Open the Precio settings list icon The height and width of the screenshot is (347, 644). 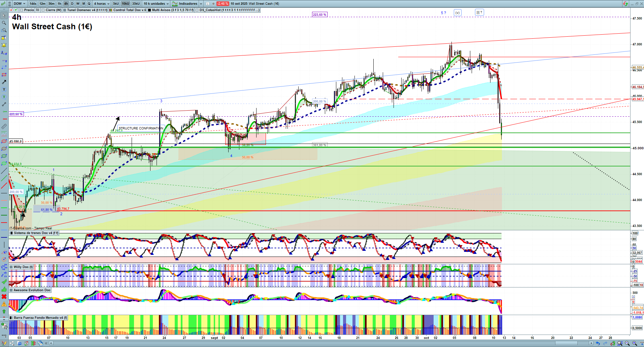(38, 10)
